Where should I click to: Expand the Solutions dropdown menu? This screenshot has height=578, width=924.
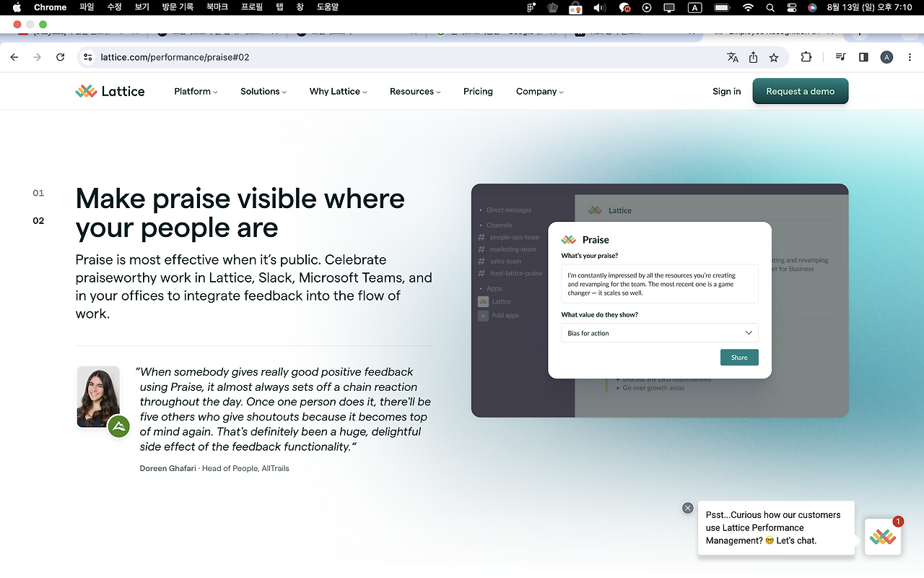[263, 91]
